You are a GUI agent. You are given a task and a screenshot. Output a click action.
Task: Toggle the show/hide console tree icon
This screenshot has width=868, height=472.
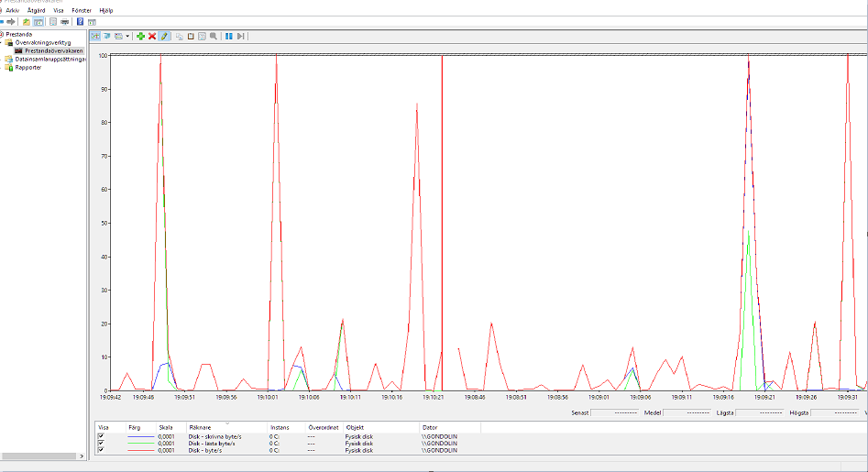[x=38, y=22]
